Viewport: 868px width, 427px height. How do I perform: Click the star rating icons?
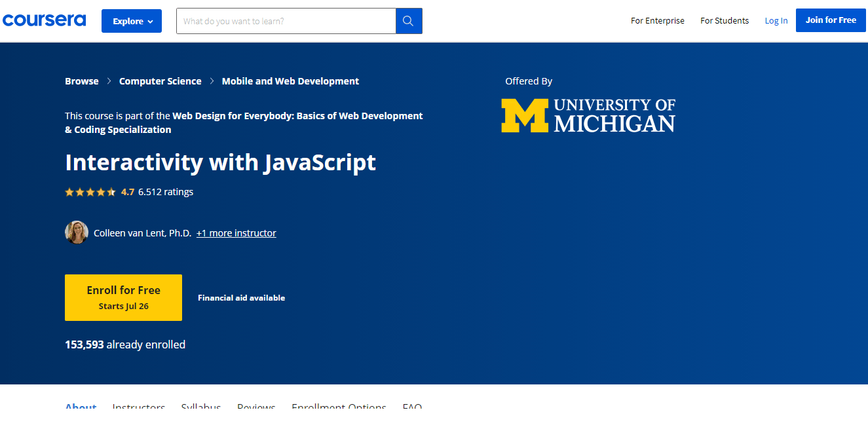coord(90,192)
